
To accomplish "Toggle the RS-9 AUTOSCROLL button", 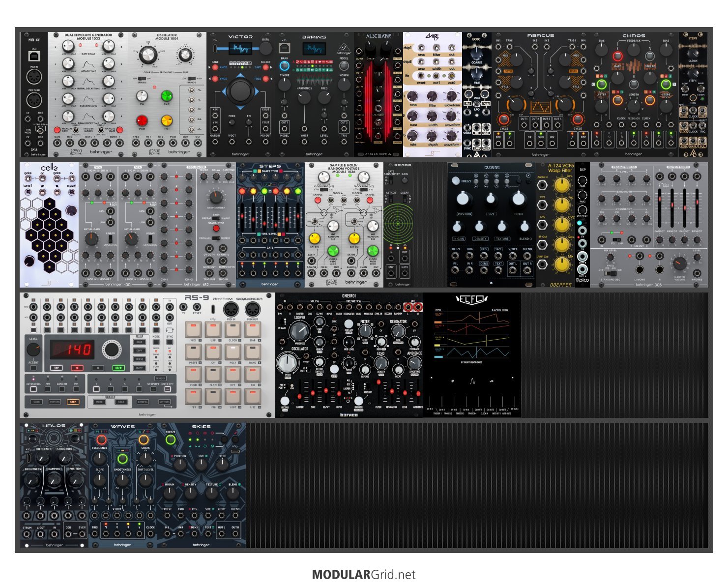I will (x=33, y=389).
